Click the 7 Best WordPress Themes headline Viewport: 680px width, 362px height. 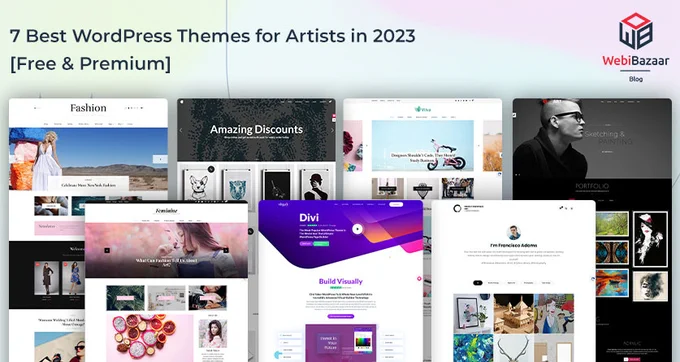coord(212,36)
